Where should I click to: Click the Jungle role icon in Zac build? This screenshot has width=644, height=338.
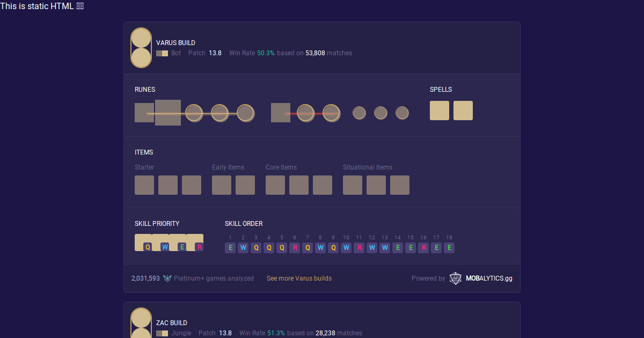click(x=162, y=334)
